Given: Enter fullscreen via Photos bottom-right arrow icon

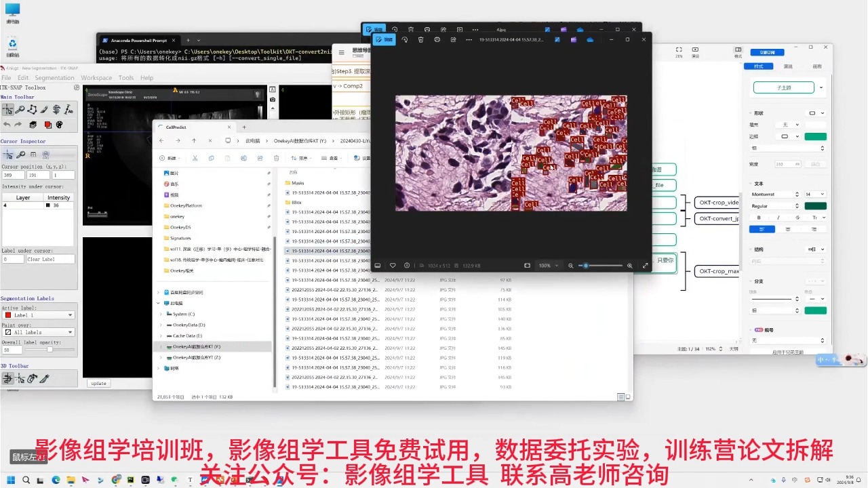Looking at the screenshot, I should [645, 266].
